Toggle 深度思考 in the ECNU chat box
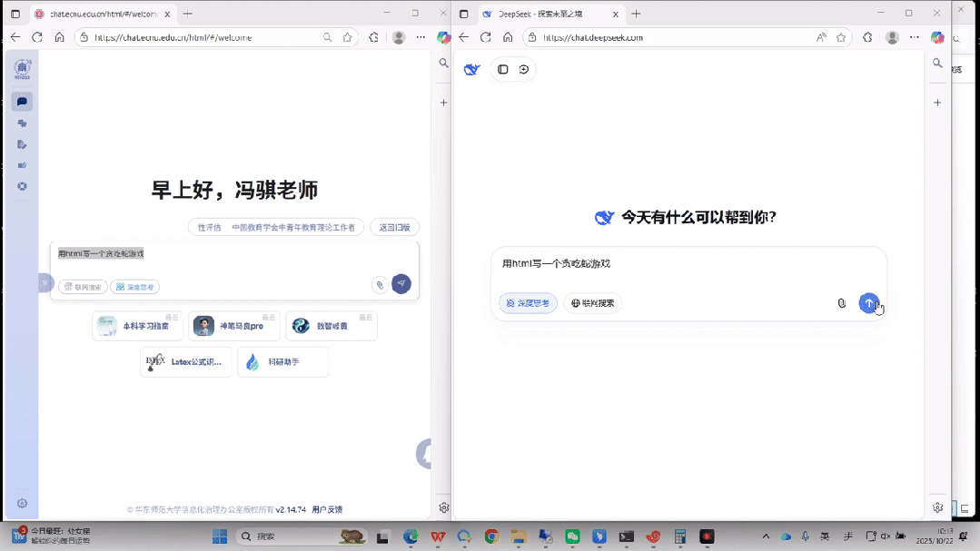Image resolution: width=980 pixels, height=551 pixels. pyautogui.click(x=134, y=287)
